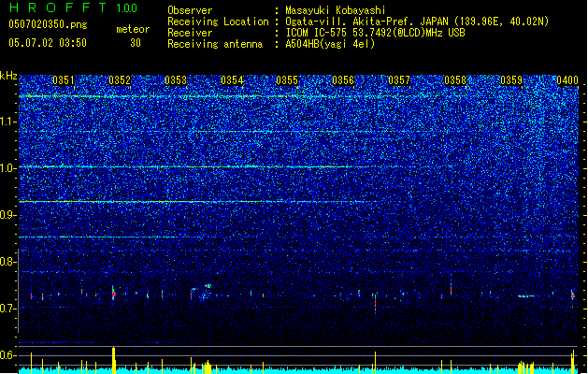Click the 0.9 kHz axis label
Screen dimensions: 588x374
pyautogui.click(x=8, y=215)
